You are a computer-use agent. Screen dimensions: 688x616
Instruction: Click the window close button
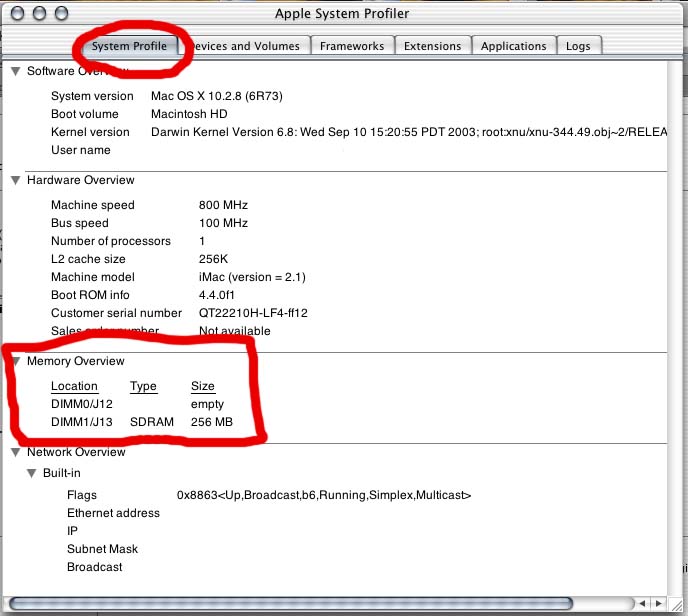click(x=17, y=14)
